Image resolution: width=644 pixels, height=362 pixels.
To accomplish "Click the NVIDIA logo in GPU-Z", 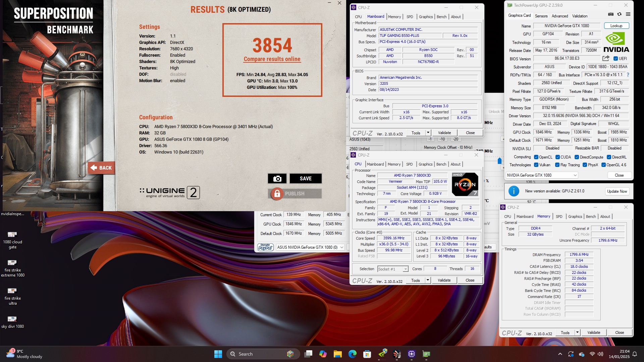I will [x=616, y=43].
